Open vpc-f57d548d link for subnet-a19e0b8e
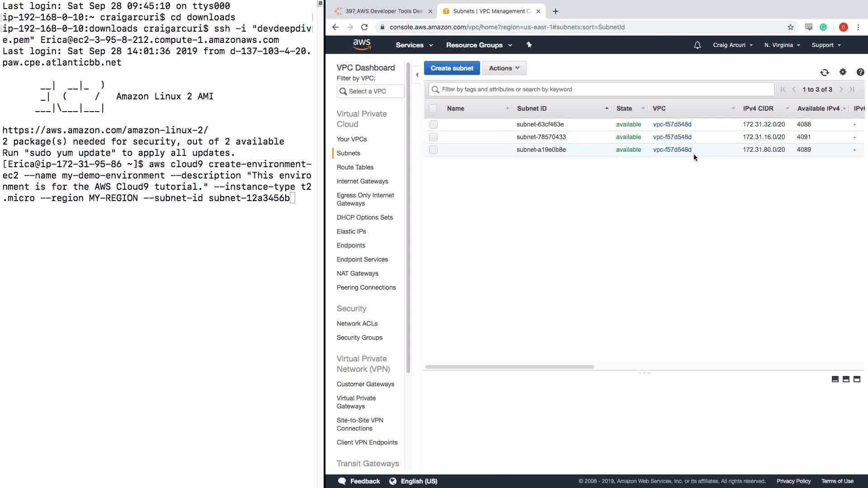The height and width of the screenshot is (488, 868). [672, 150]
